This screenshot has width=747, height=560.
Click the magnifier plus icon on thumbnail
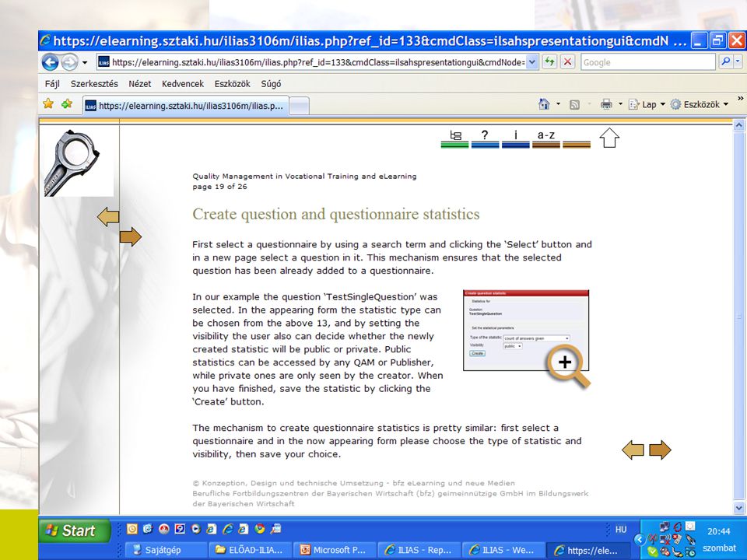tap(568, 366)
